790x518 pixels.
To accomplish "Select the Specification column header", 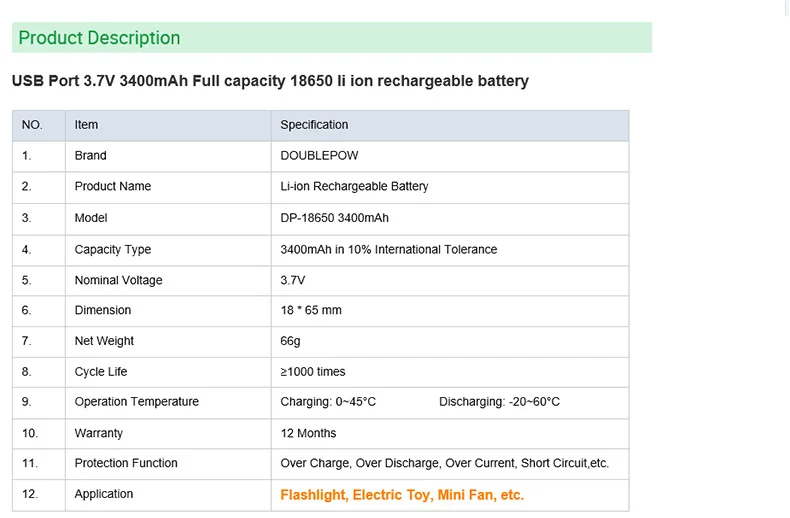I will click(x=314, y=125).
